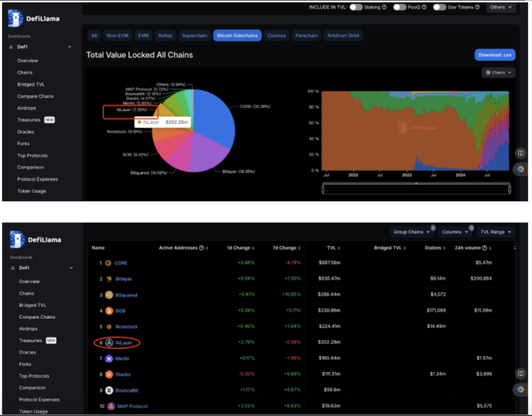Sort by the 1d Change column arrows
Screen dimensions: 532x416
(253, 248)
